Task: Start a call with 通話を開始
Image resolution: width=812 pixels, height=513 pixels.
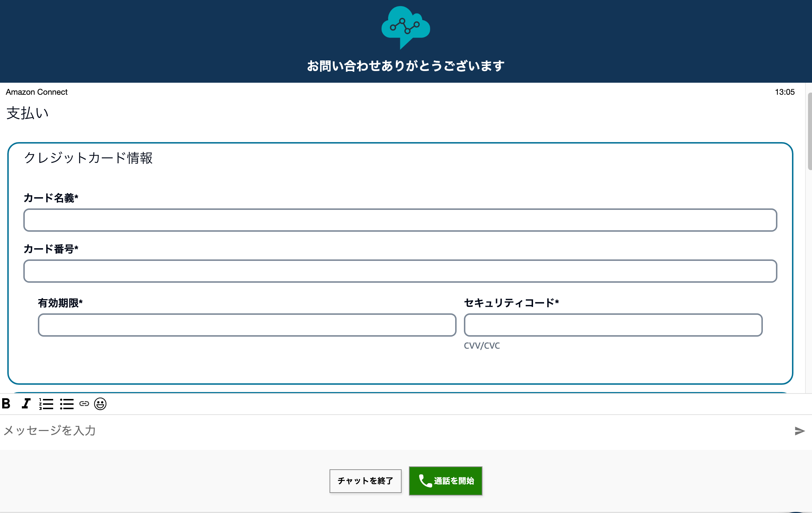Action: pos(445,481)
